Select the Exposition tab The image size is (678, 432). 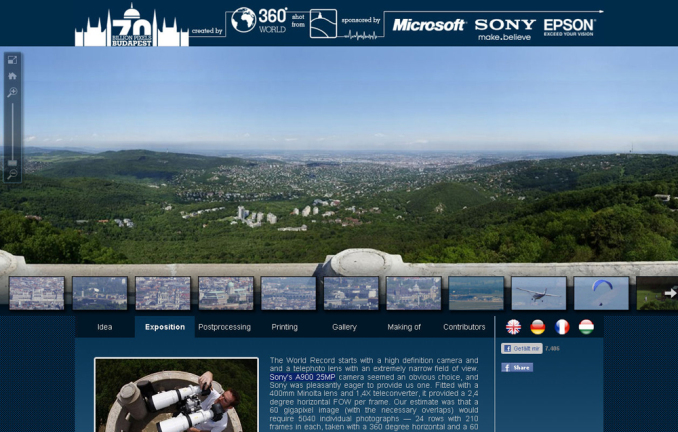point(165,327)
